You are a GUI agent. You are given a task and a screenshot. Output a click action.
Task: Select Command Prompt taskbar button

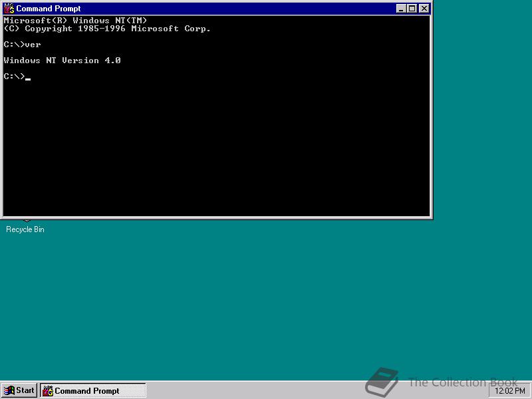93,390
